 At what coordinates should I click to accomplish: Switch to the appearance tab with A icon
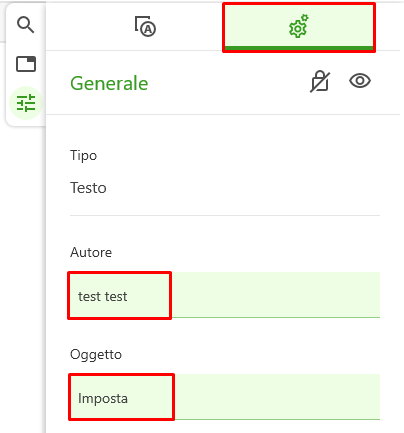pos(145,26)
